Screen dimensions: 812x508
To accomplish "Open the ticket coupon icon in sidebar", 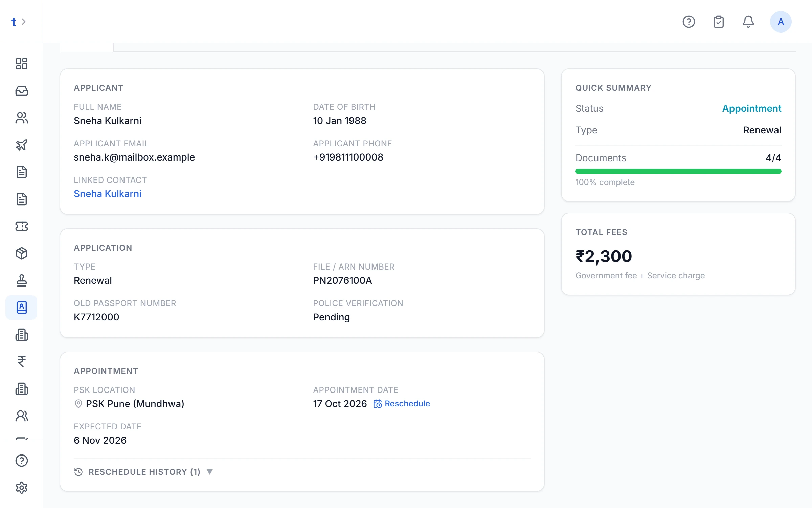I will [x=21, y=226].
